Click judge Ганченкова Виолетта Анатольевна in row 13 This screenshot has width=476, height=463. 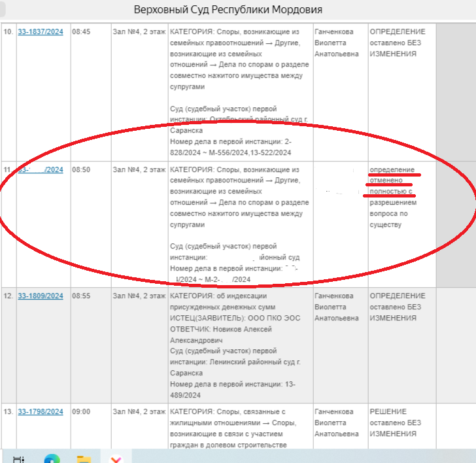pyautogui.click(x=336, y=422)
